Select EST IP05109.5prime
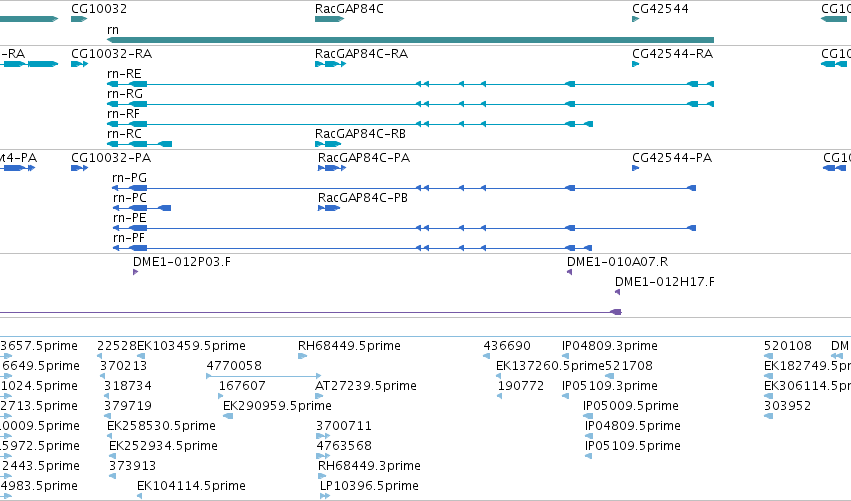The image size is (851, 501). [x=633, y=447]
